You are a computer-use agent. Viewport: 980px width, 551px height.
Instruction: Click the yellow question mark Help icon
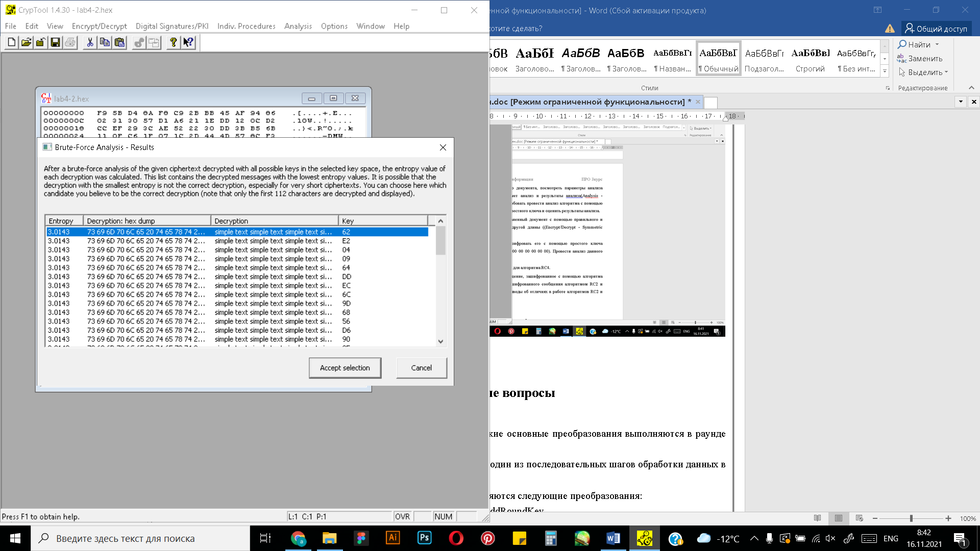(174, 42)
